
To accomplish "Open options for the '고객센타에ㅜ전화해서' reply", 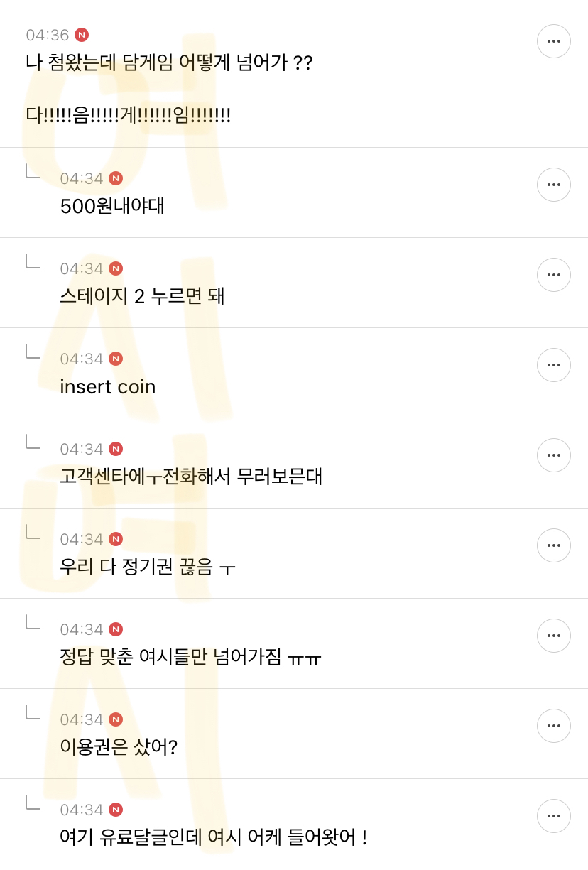I will [x=553, y=455].
